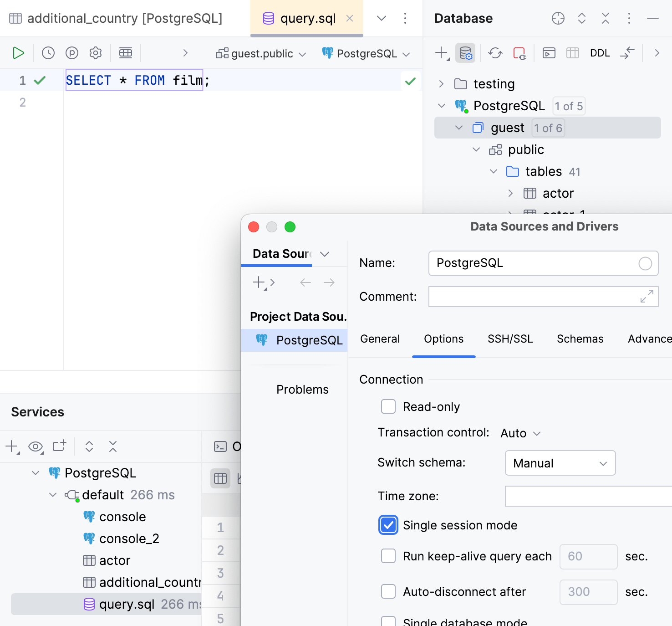The height and width of the screenshot is (626, 672).
Task: Enable Read-only connection mode
Action: tap(388, 406)
